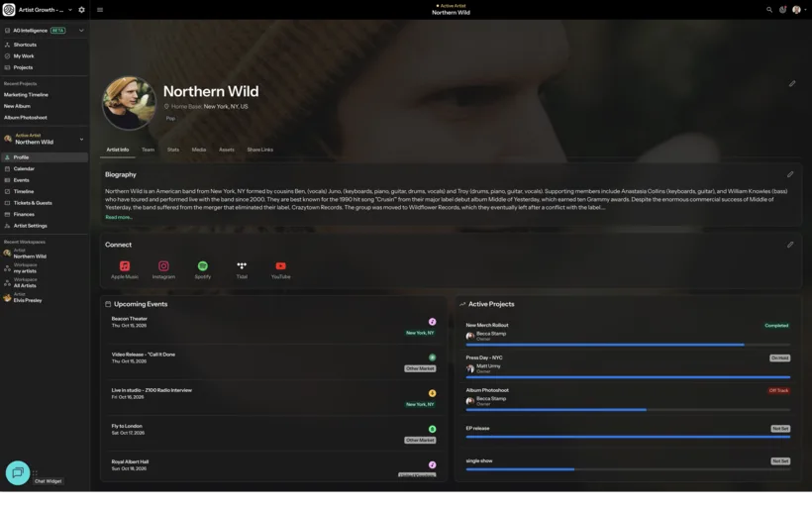Open the YouTube connect icon
This screenshot has height=508, width=812.
[x=280, y=266]
